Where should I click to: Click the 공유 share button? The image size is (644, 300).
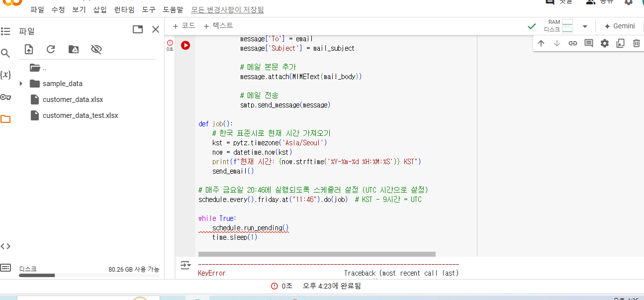click(x=599, y=2)
